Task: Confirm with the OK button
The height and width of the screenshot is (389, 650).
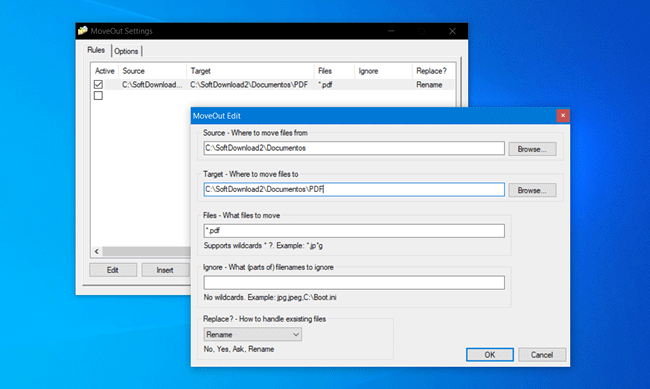Action: point(490,355)
